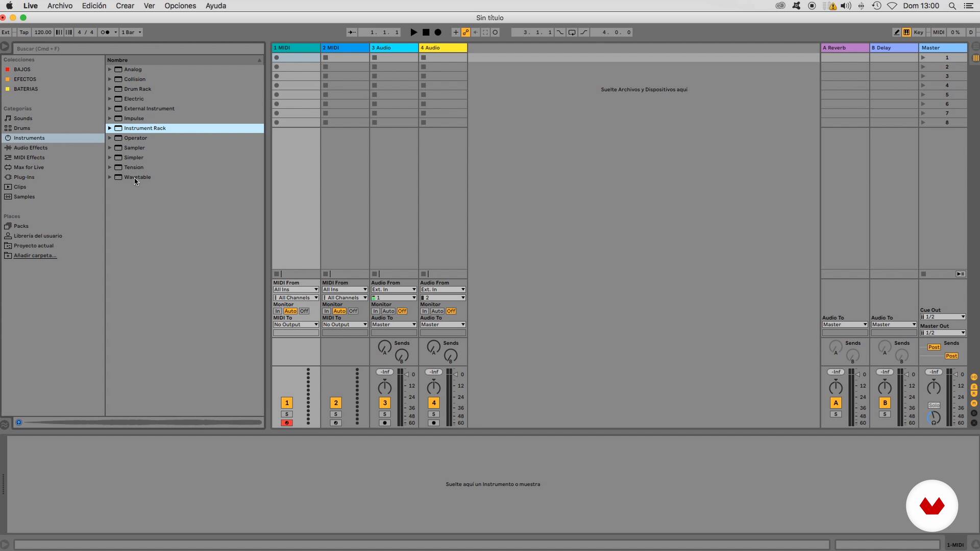This screenshot has width=980, height=551.
Task: Open Clips category in browser
Action: click(20, 187)
